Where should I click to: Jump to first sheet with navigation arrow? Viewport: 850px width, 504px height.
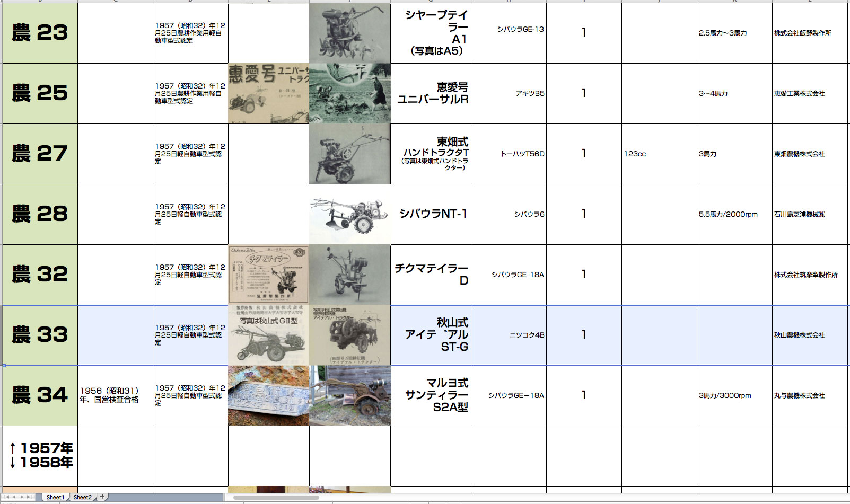(x=7, y=497)
